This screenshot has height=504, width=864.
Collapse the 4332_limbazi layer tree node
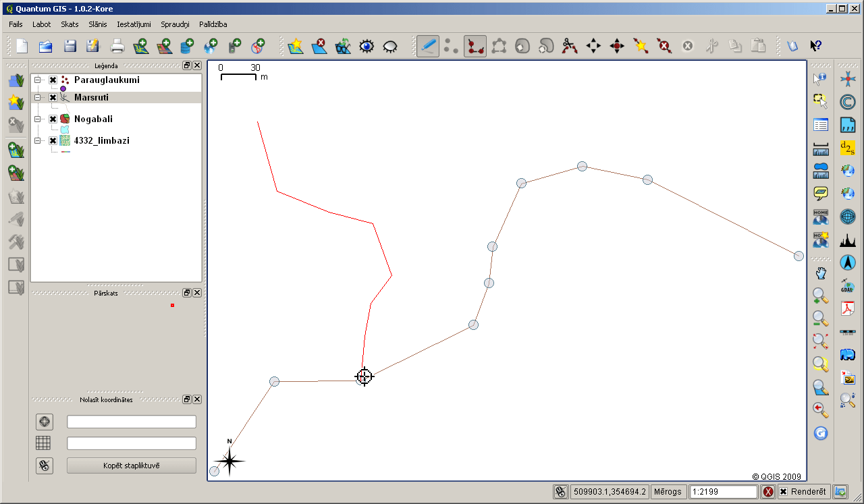38,140
